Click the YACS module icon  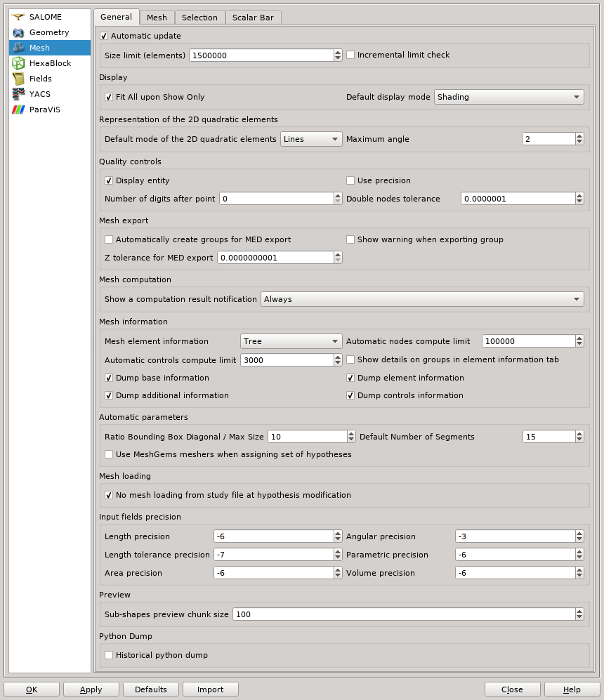[18, 94]
